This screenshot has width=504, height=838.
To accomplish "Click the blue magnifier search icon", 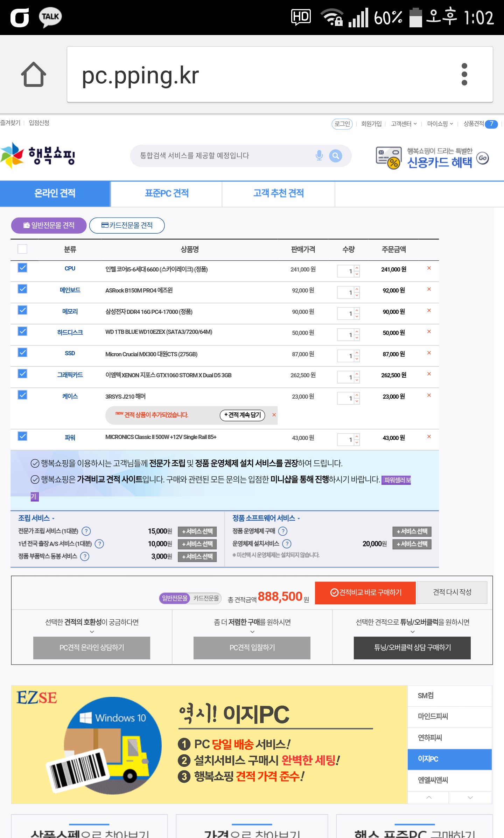I will point(335,156).
